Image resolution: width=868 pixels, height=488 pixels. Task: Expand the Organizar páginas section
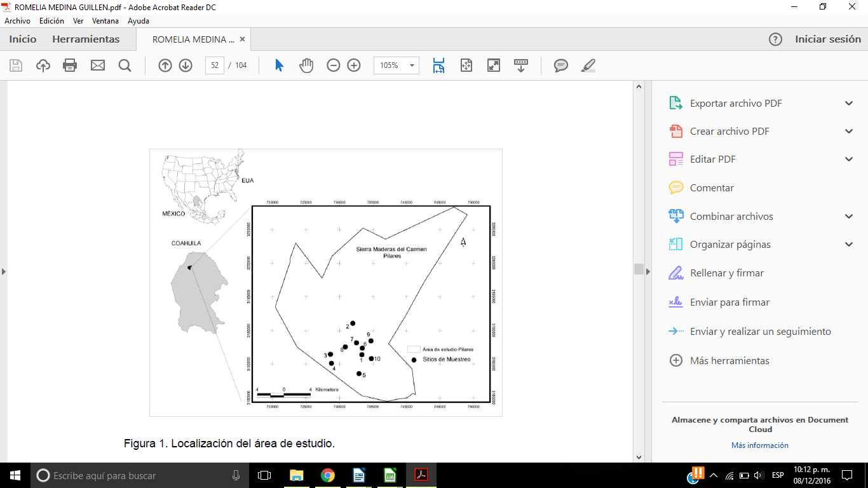tap(849, 245)
